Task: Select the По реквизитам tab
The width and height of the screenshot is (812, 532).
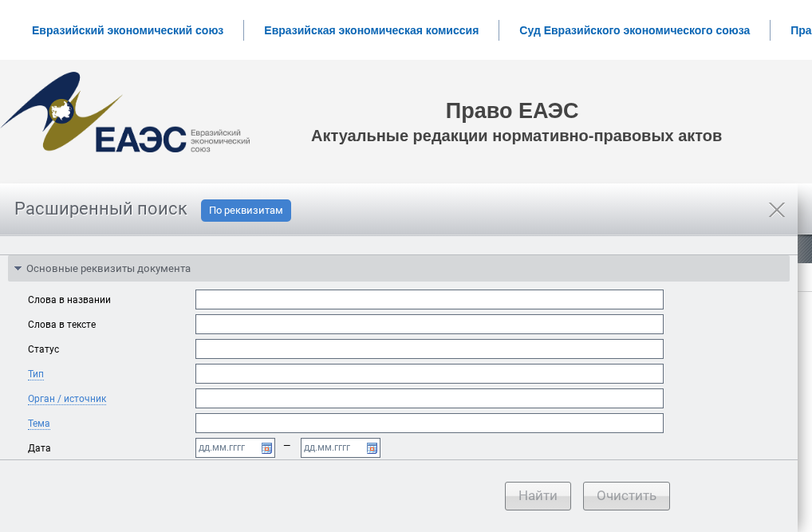Action: pos(246,211)
